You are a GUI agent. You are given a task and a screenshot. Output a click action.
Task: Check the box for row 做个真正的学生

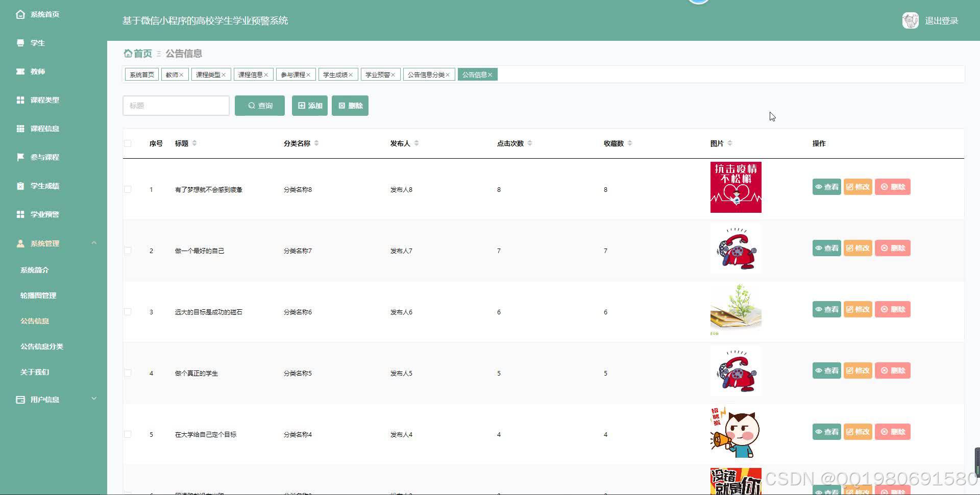coord(128,373)
